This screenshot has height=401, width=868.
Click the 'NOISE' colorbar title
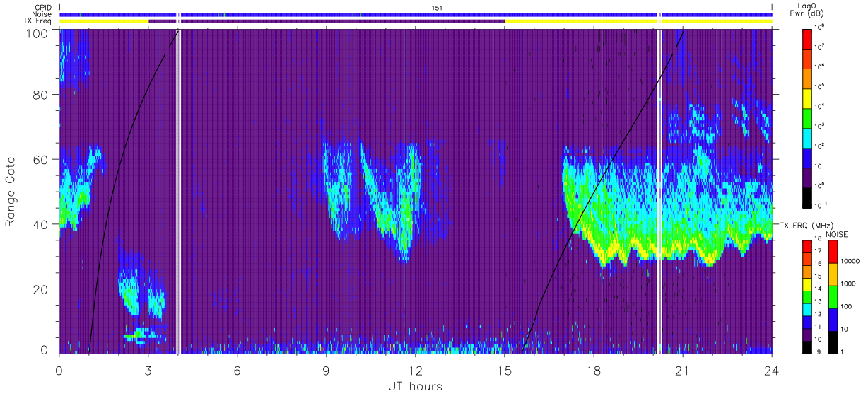[836, 233]
